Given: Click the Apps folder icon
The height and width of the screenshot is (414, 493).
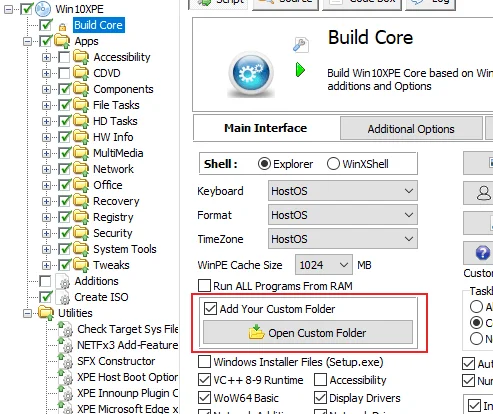Looking at the screenshot, I should 62,41.
